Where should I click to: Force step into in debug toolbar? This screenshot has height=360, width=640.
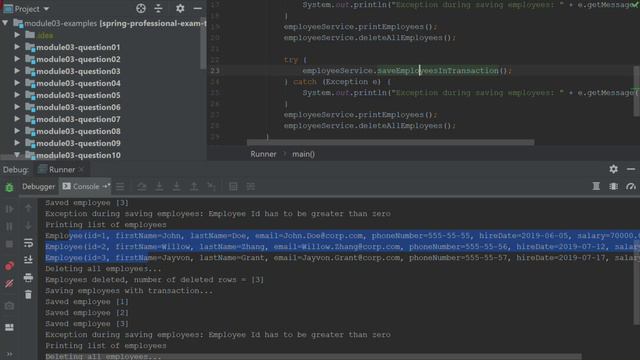(x=176, y=187)
